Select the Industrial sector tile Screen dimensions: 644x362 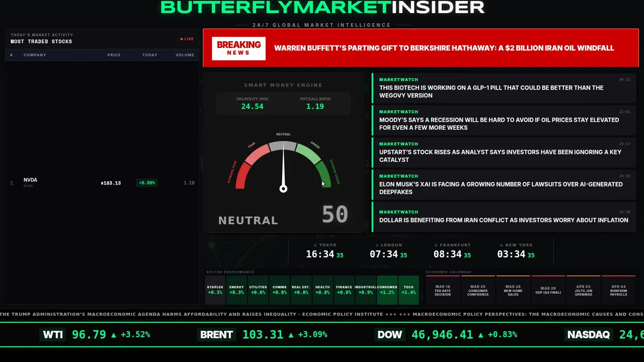point(365,290)
